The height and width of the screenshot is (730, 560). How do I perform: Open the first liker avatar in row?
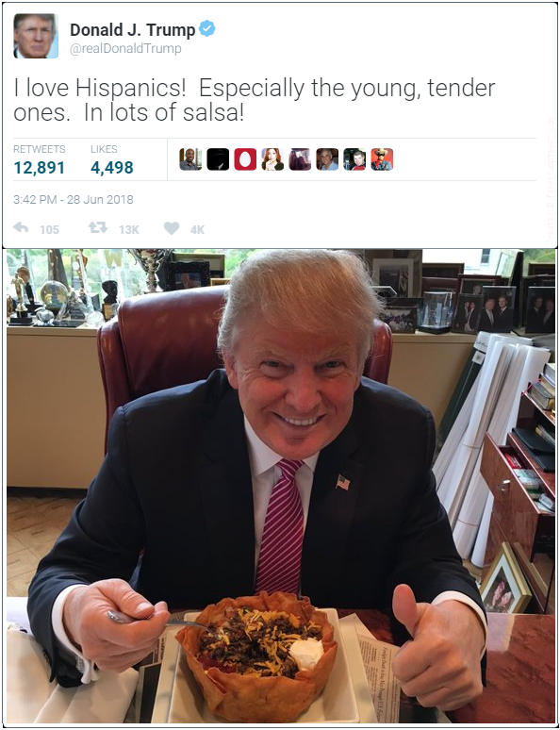[x=190, y=159]
